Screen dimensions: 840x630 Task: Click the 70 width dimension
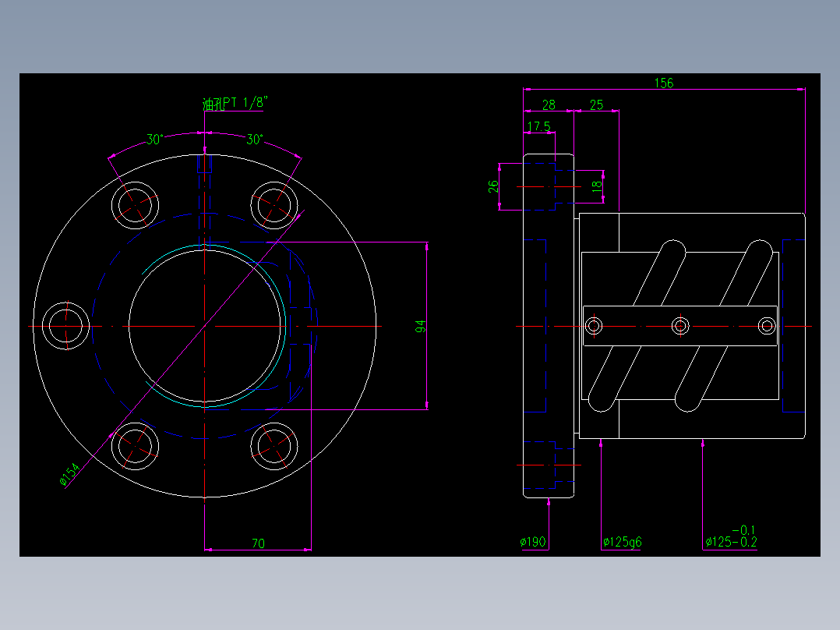coord(258,543)
